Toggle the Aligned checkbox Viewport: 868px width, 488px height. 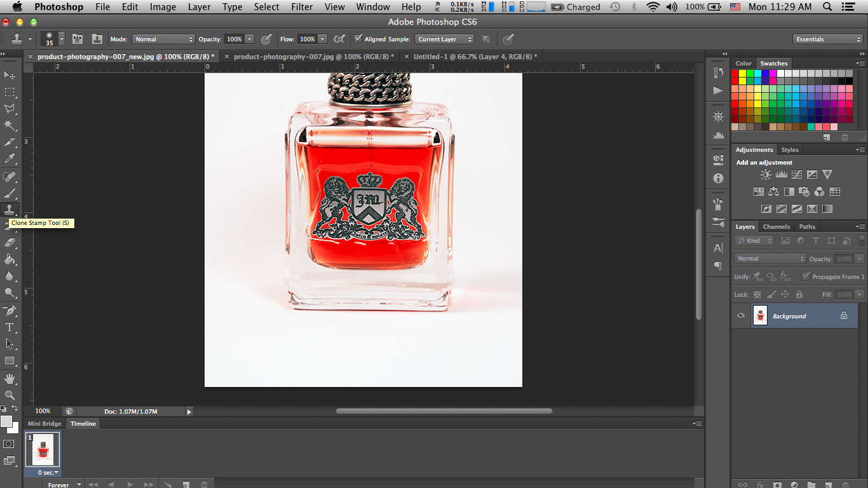[x=358, y=39]
